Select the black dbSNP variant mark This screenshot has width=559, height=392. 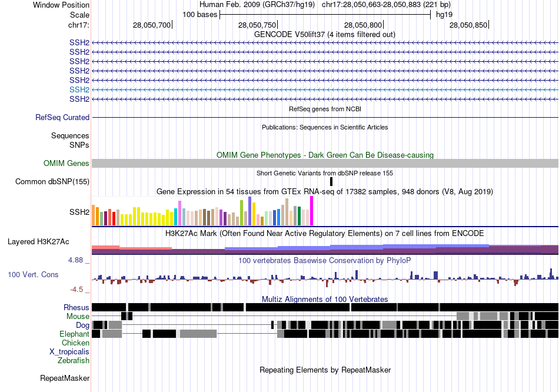click(331, 181)
